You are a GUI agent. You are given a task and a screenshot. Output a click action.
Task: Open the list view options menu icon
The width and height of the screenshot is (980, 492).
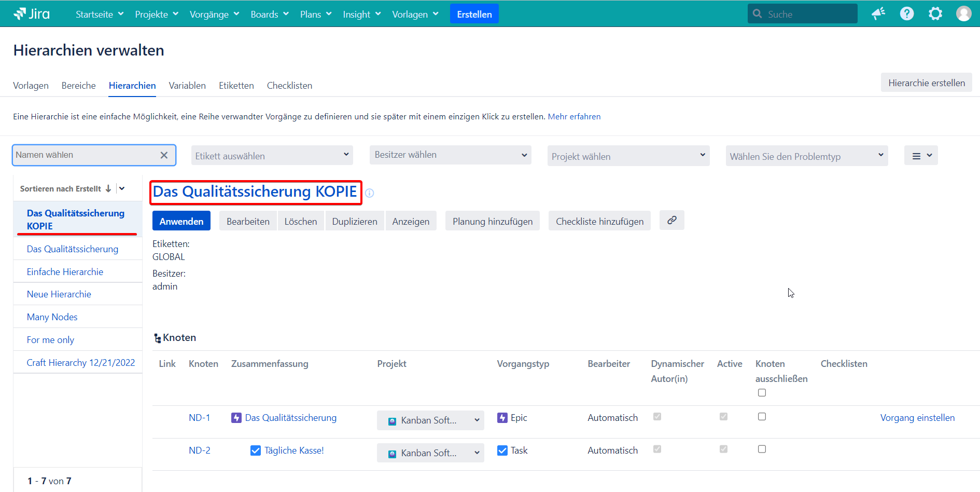point(921,156)
